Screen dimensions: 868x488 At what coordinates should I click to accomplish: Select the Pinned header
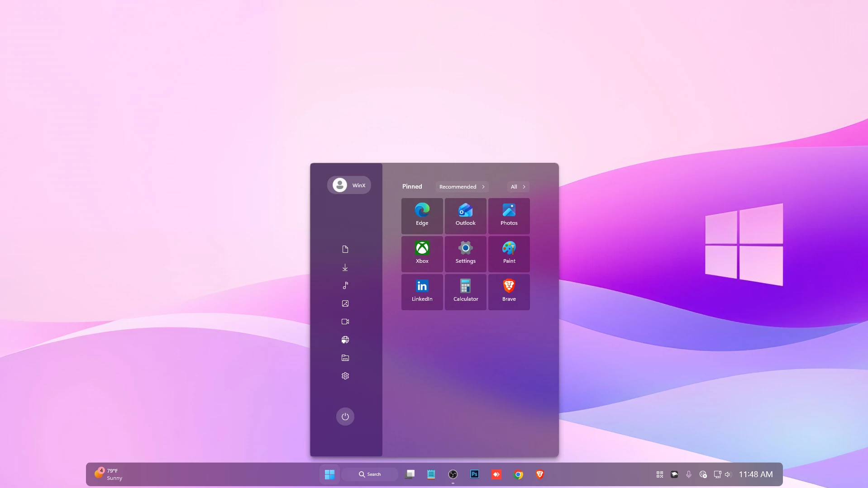tap(412, 186)
